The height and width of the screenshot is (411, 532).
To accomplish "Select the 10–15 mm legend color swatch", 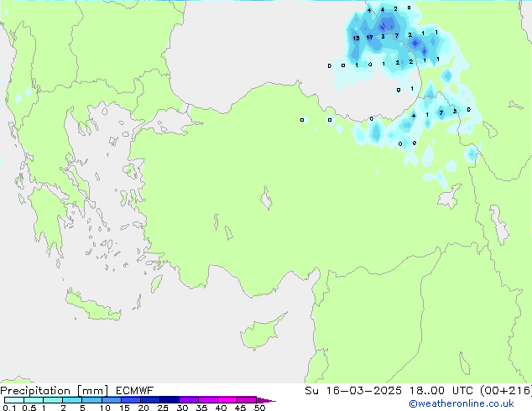I will (111, 400).
